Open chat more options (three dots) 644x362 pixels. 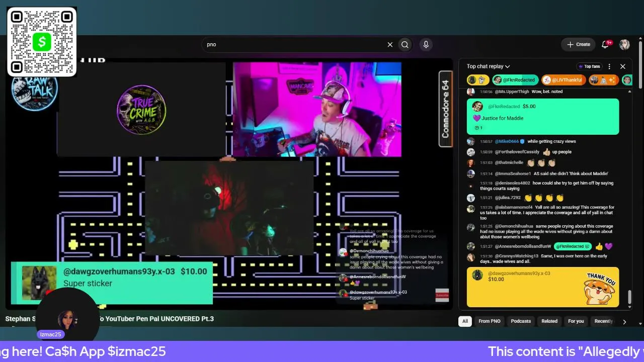609,66
